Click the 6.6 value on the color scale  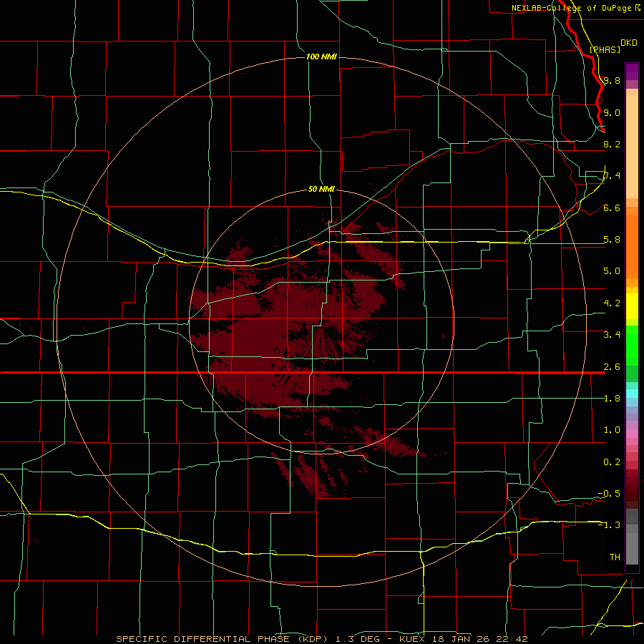tap(612, 208)
